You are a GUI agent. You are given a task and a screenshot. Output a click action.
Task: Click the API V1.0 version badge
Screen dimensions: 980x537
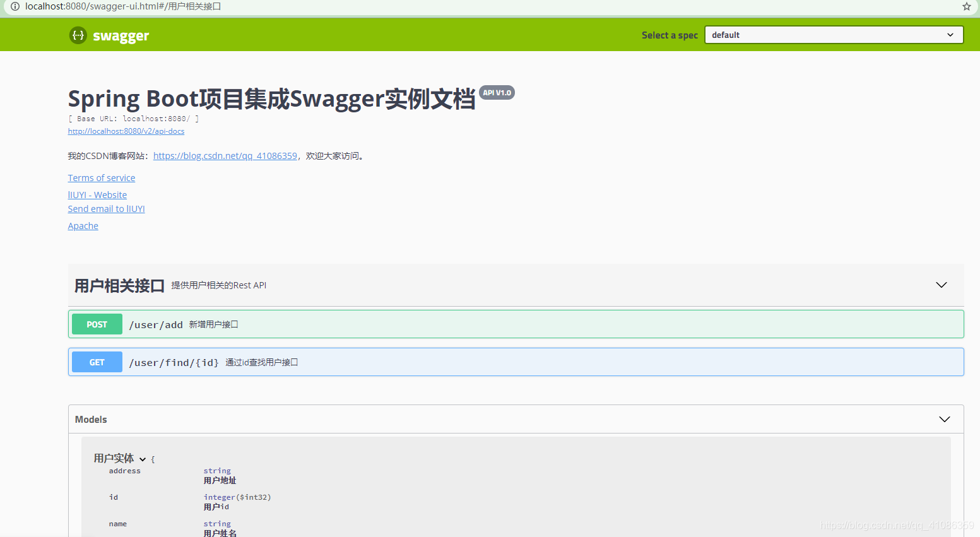click(x=497, y=93)
